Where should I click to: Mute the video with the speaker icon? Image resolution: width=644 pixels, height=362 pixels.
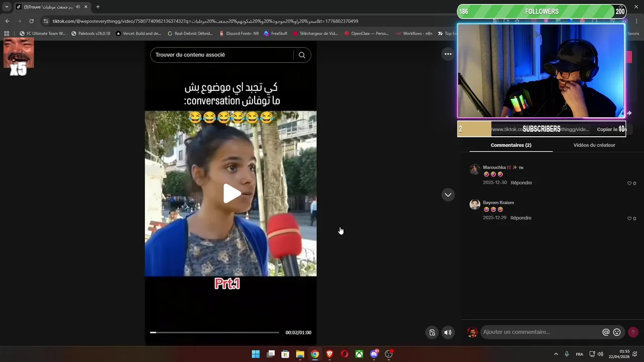pos(448,332)
